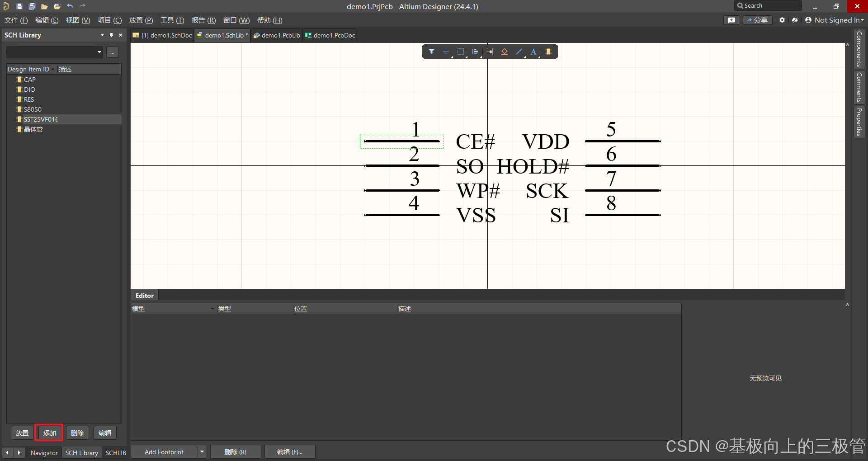Click the Add Footprint button
The height and width of the screenshot is (461, 868).
(x=165, y=452)
